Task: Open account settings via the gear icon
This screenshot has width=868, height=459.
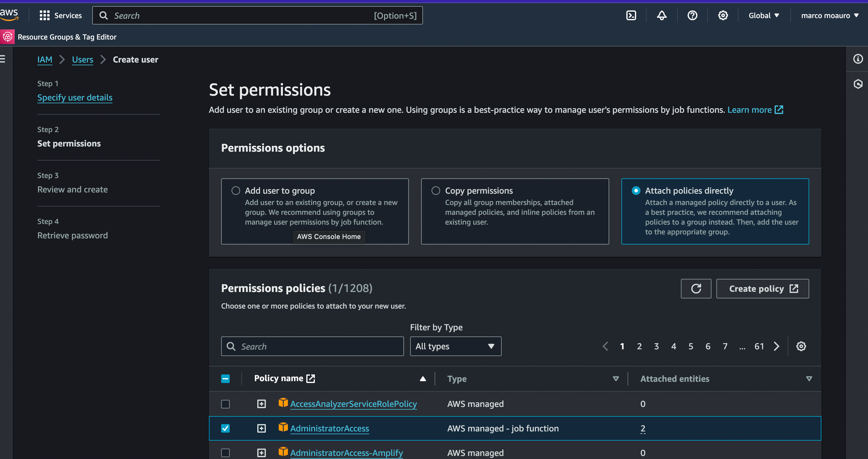Action: tap(723, 15)
